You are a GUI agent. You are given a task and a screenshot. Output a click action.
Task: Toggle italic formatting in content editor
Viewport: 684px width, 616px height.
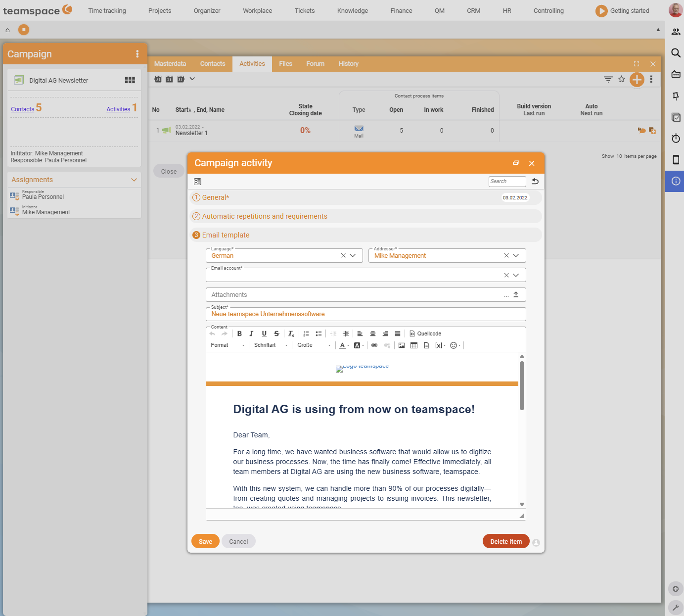(x=251, y=333)
